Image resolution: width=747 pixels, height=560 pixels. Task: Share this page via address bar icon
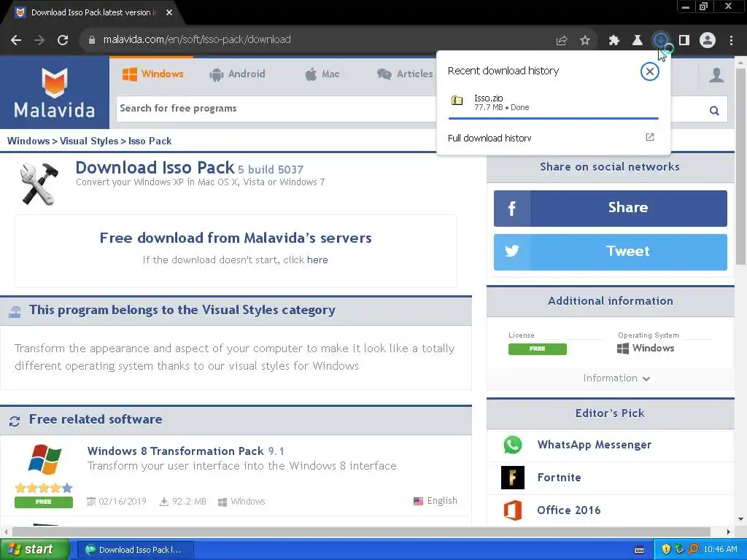pyautogui.click(x=562, y=41)
